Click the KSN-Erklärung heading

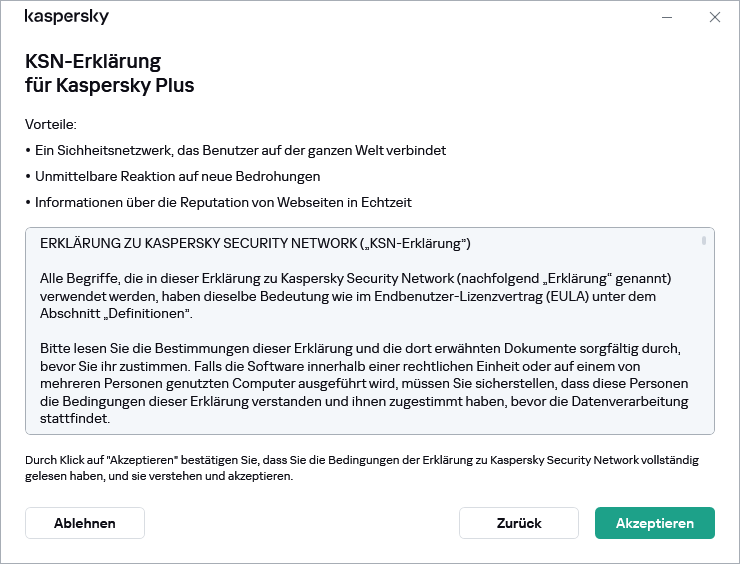tap(93, 62)
